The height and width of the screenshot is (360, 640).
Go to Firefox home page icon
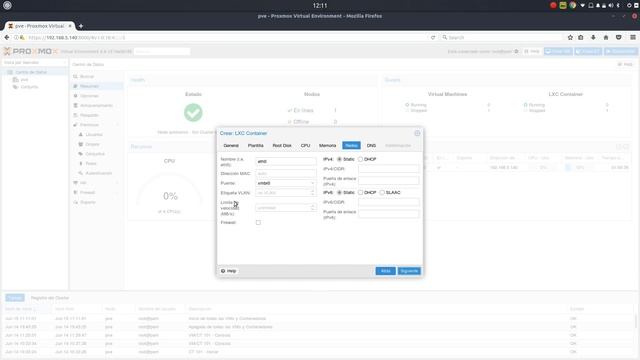pos(606,37)
